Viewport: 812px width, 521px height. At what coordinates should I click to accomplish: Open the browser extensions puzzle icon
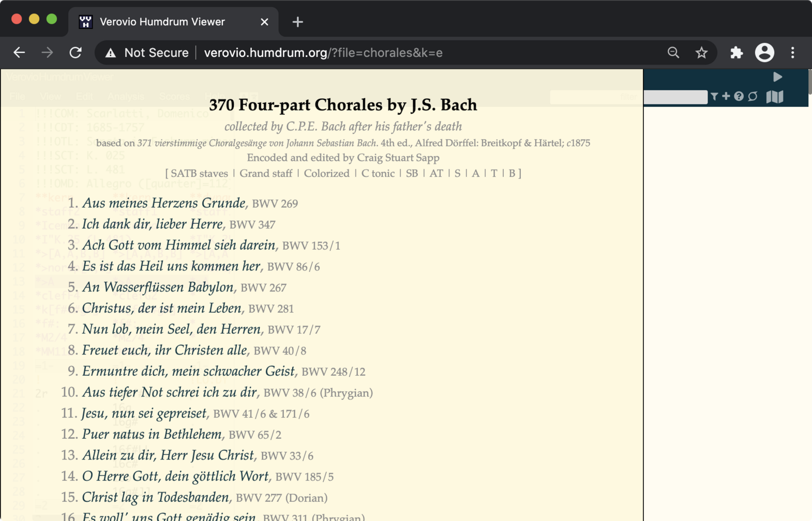[736, 53]
